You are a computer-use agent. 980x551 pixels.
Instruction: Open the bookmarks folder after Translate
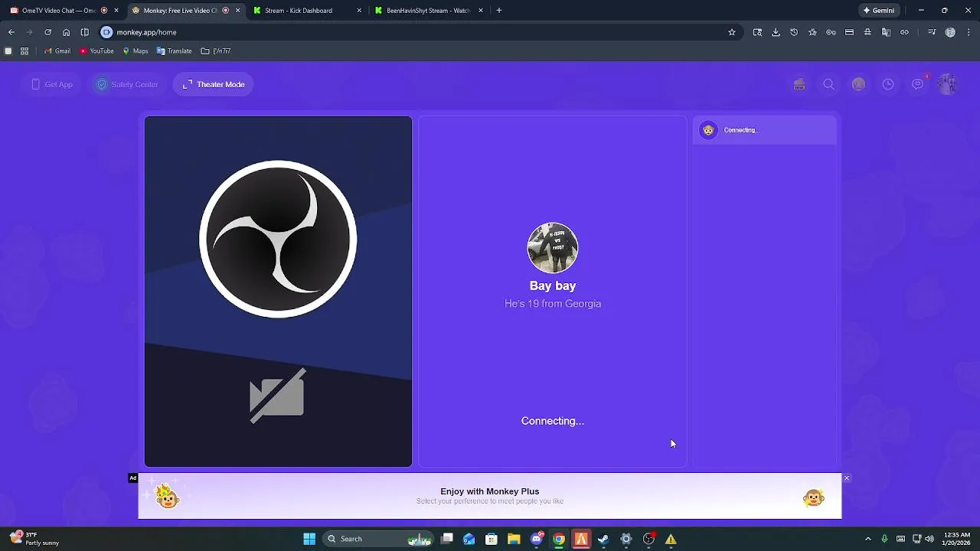click(216, 51)
